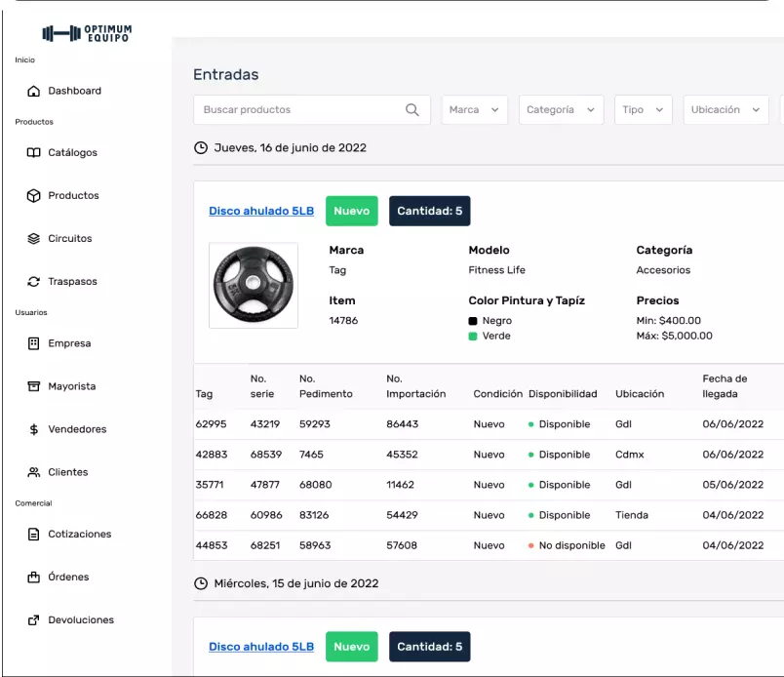
Task: Click the Circuitos layers icon
Action: [x=34, y=238]
